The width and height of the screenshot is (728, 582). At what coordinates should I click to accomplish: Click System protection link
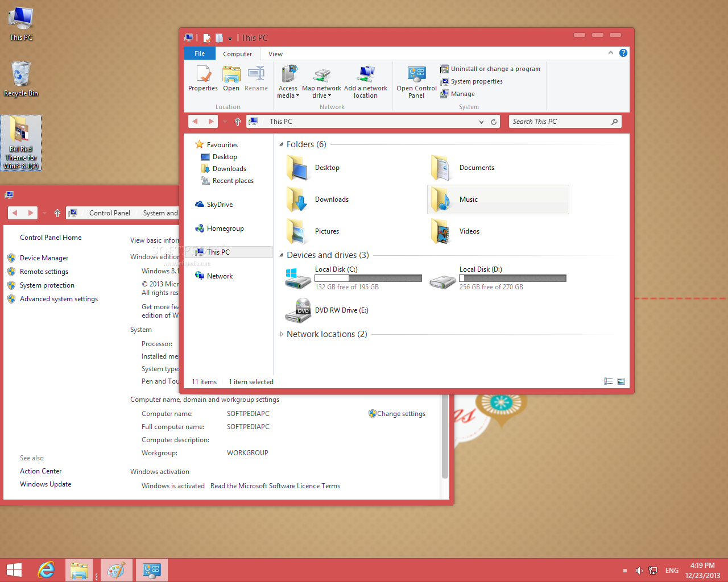(x=47, y=285)
